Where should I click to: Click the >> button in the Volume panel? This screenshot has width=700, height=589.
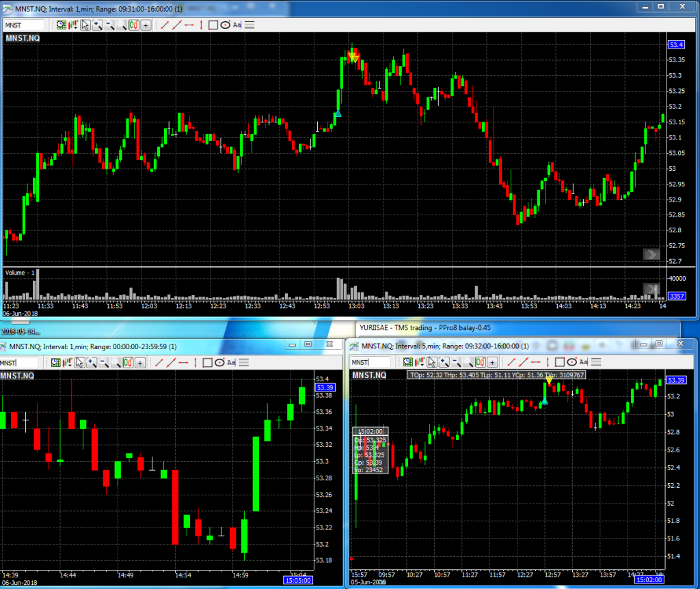pyautogui.click(x=651, y=289)
